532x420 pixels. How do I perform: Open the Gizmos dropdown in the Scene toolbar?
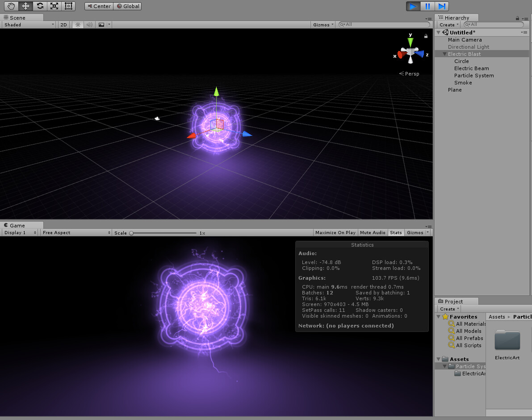click(x=323, y=25)
